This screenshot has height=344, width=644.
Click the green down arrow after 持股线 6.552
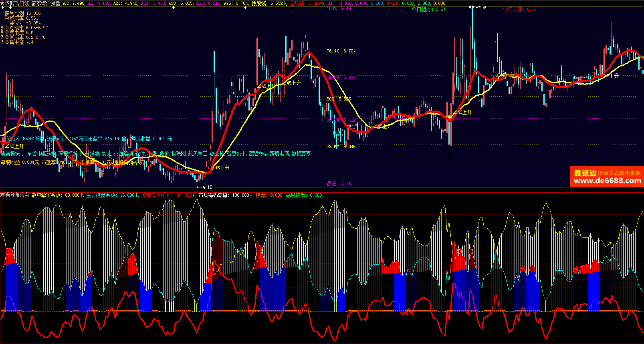pos(285,3)
